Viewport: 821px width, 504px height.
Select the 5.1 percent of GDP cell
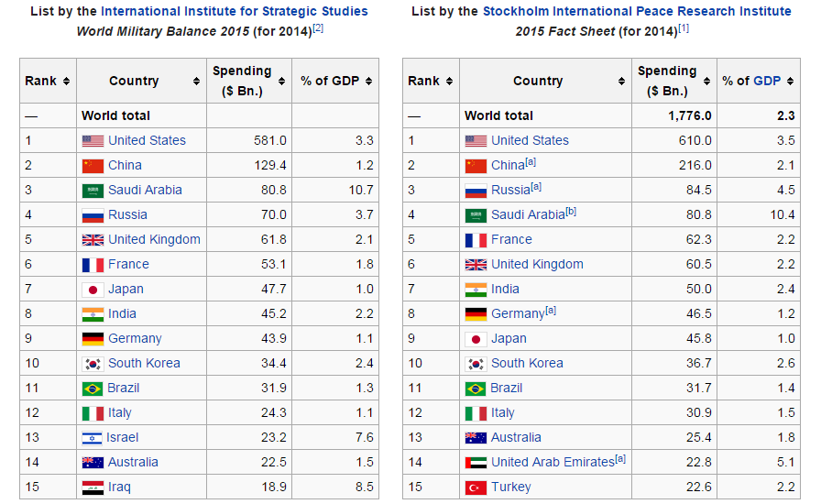[x=759, y=462]
